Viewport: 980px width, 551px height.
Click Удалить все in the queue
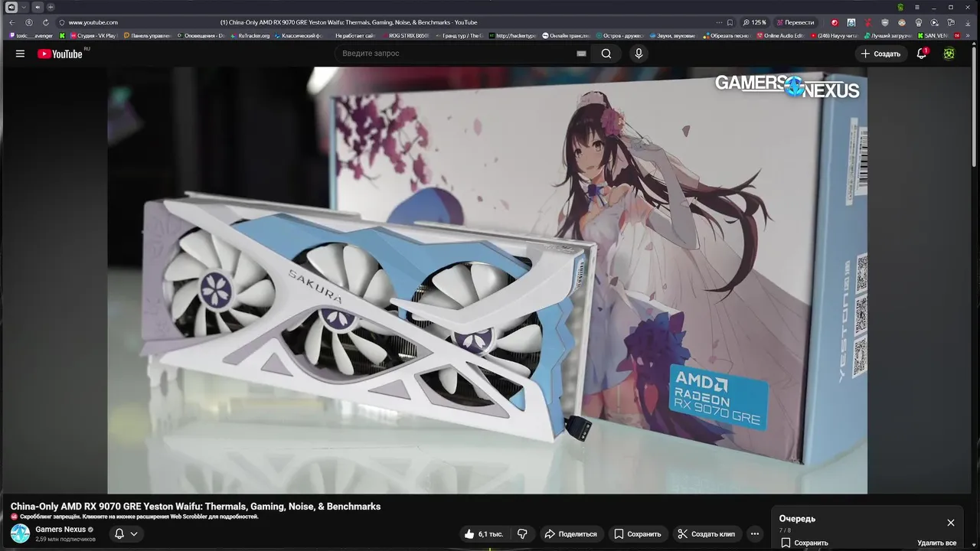[x=936, y=543]
